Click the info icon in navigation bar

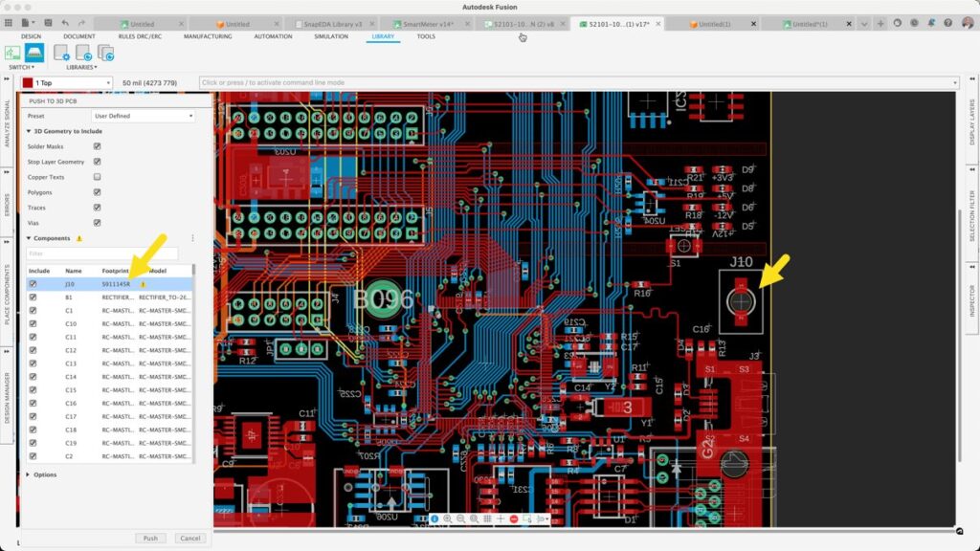[x=434, y=519]
